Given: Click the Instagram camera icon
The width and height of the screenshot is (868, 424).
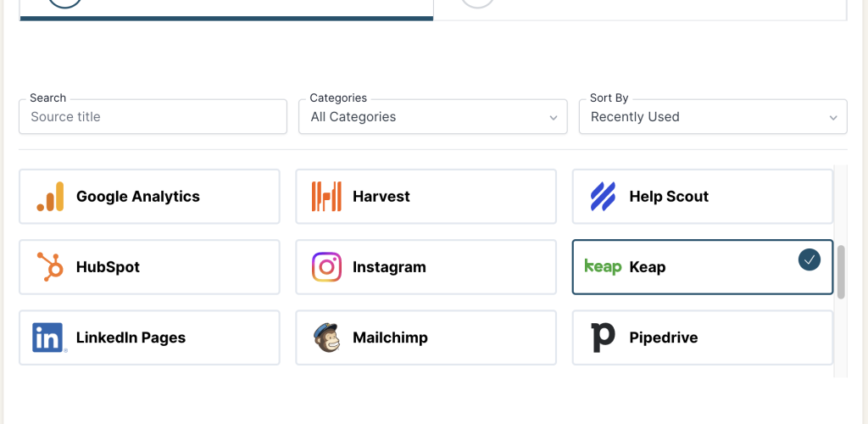Looking at the screenshot, I should (x=326, y=267).
